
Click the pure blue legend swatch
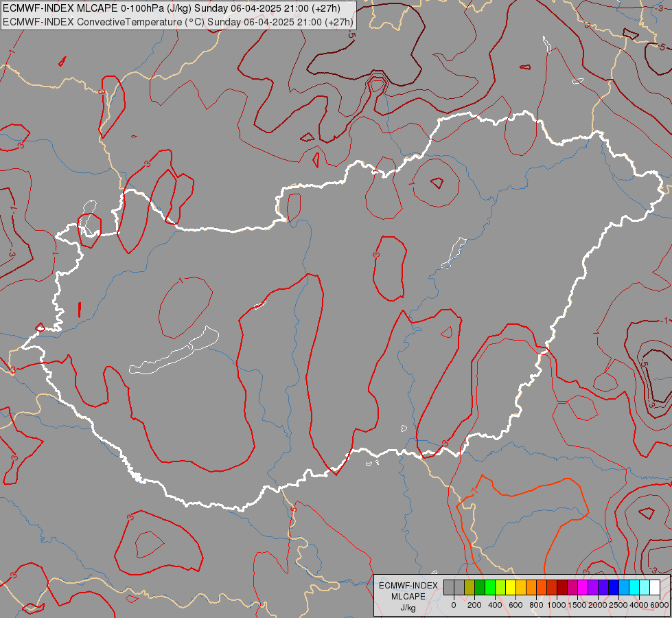pos(614,587)
